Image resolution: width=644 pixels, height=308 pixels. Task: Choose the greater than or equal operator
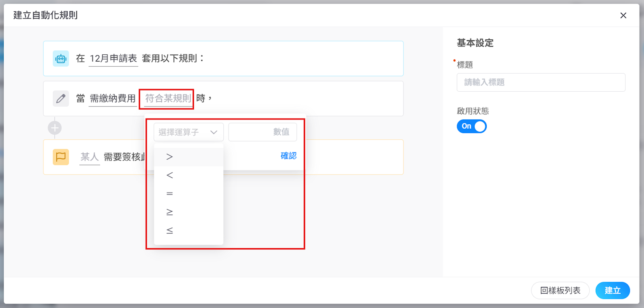click(x=169, y=212)
